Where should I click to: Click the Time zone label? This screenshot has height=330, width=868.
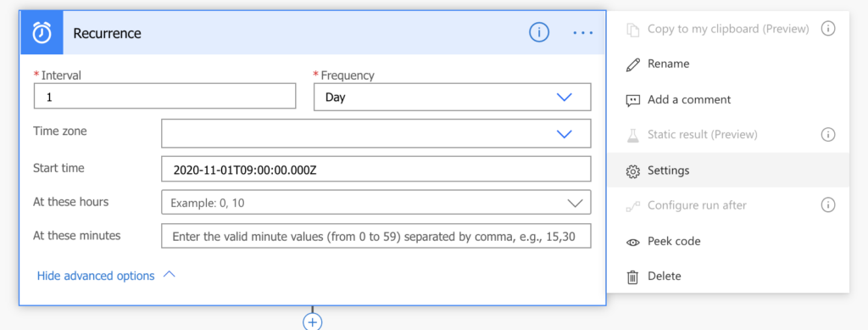tap(60, 131)
